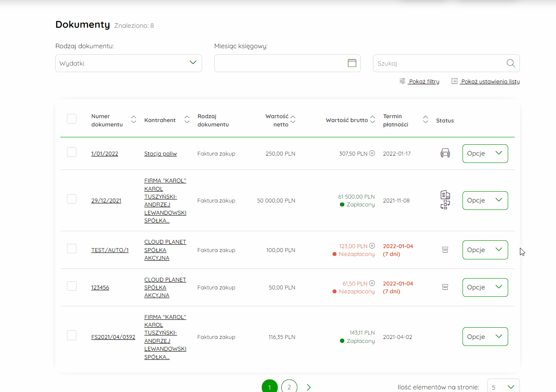The height and width of the screenshot is (392, 556).
Task: Open FIRMA "KAROL" contractor link in 29/12/2021 row
Action: (x=165, y=200)
